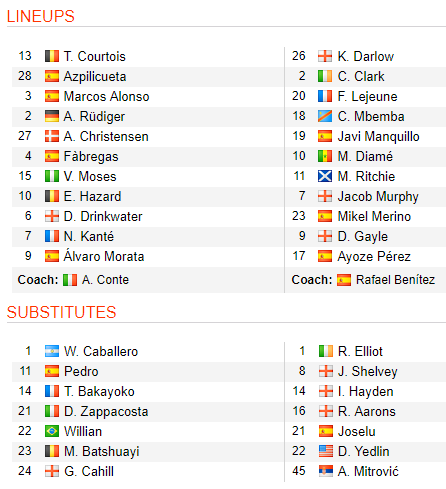Image resolution: width=446 pixels, height=489 pixels.
Task: Select N. Kanté in the lineup
Action: pos(89,236)
